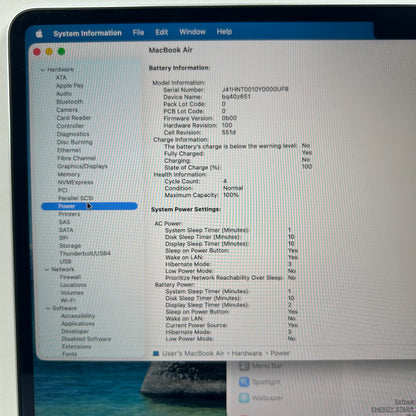Select ATA in the sidebar

pyautogui.click(x=61, y=77)
